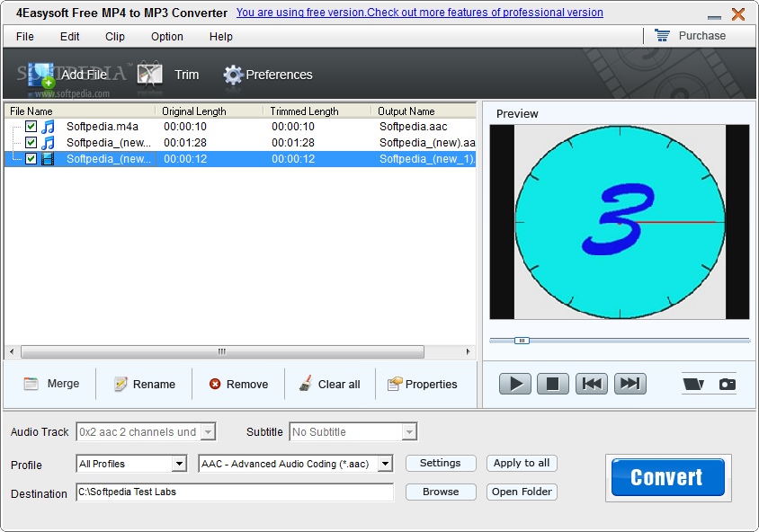Image resolution: width=759 pixels, height=532 pixels.
Task: Click the Output Name column header
Action: click(424, 111)
